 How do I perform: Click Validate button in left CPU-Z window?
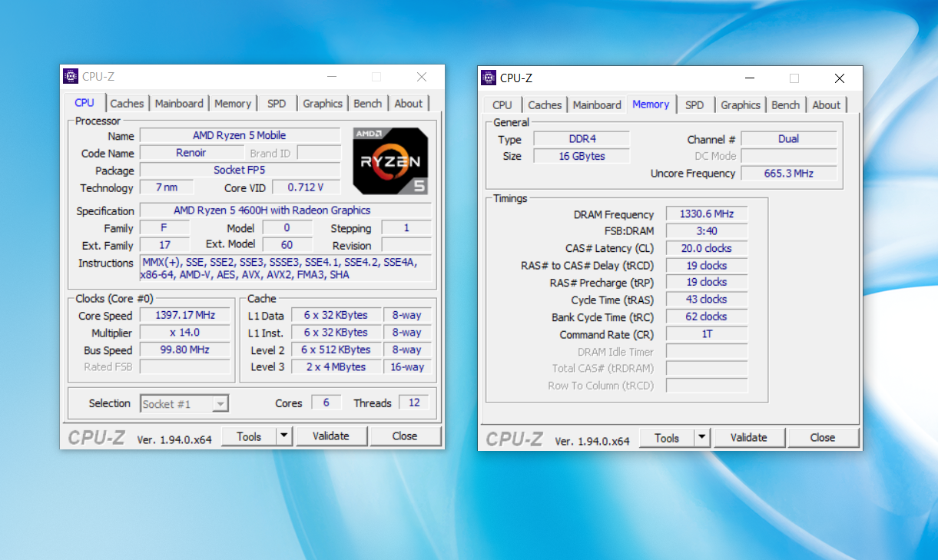[x=331, y=436]
